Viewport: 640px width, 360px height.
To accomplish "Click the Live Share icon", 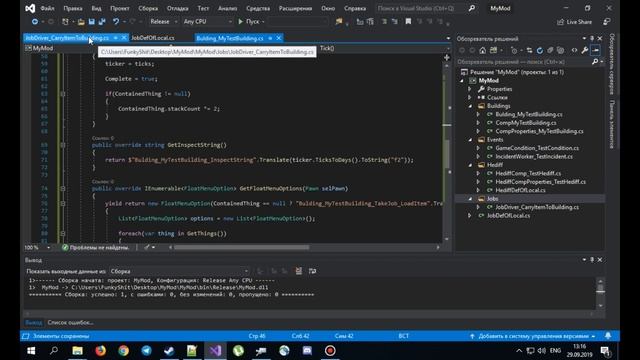I will pos(561,22).
